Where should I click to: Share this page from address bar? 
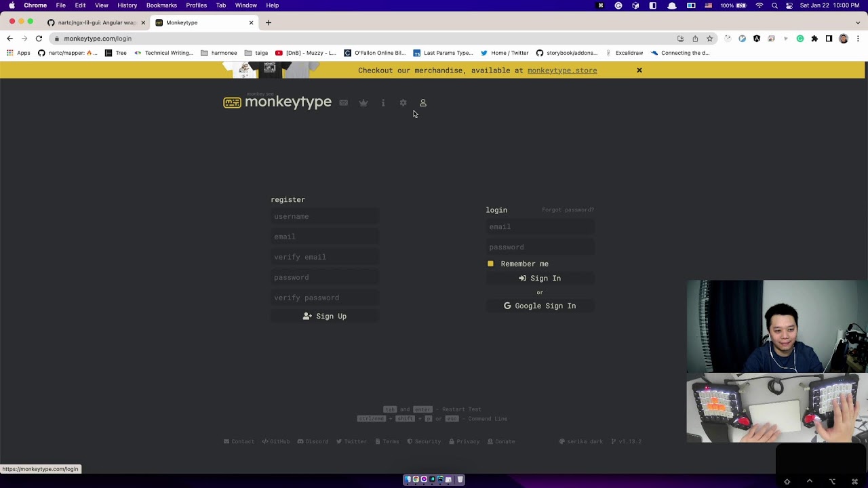point(695,39)
